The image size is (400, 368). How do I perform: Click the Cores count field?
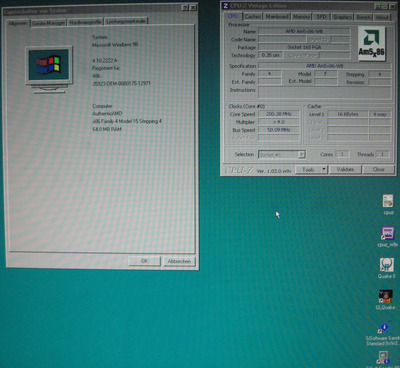click(342, 154)
